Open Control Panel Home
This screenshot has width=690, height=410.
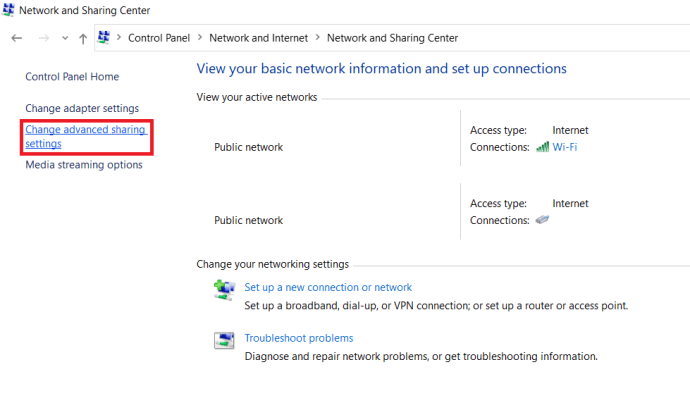(71, 76)
